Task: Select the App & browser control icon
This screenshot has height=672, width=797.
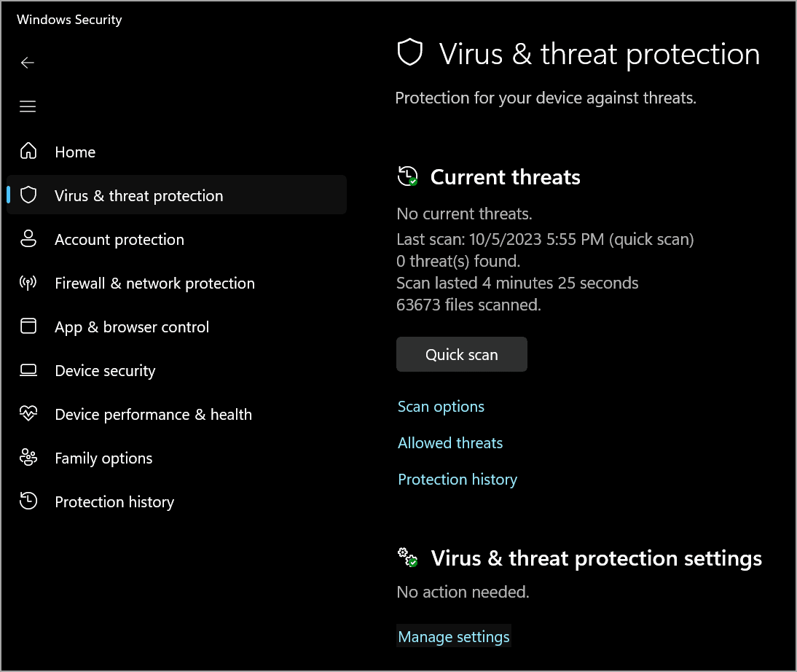Action: click(x=28, y=327)
